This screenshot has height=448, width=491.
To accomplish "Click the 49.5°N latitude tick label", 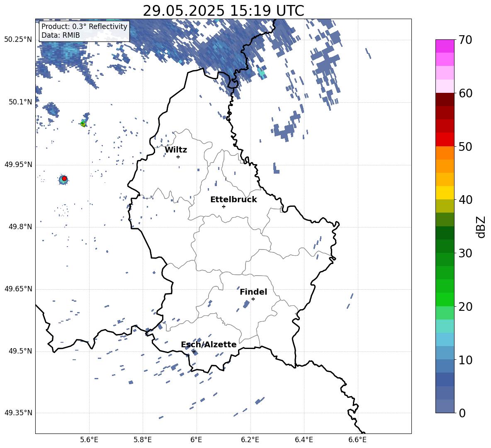I will [x=20, y=351].
